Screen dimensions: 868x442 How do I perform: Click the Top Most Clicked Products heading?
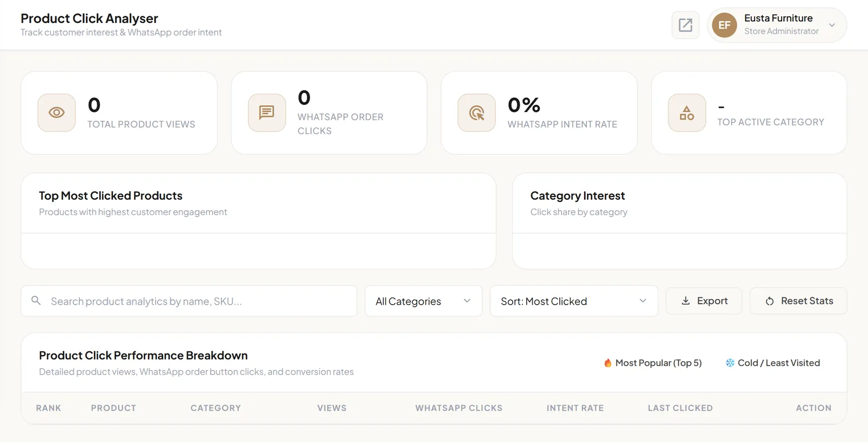coord(111,195)
